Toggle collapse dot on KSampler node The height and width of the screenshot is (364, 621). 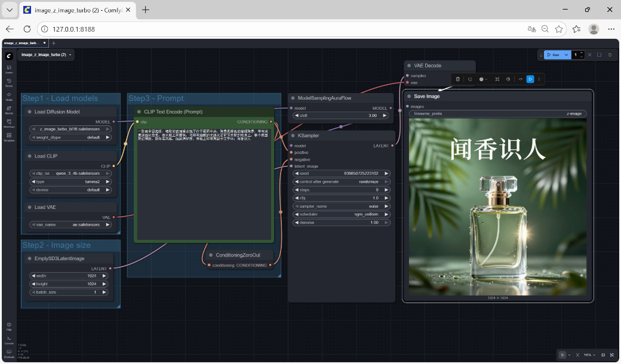click(x=293, y=135)
